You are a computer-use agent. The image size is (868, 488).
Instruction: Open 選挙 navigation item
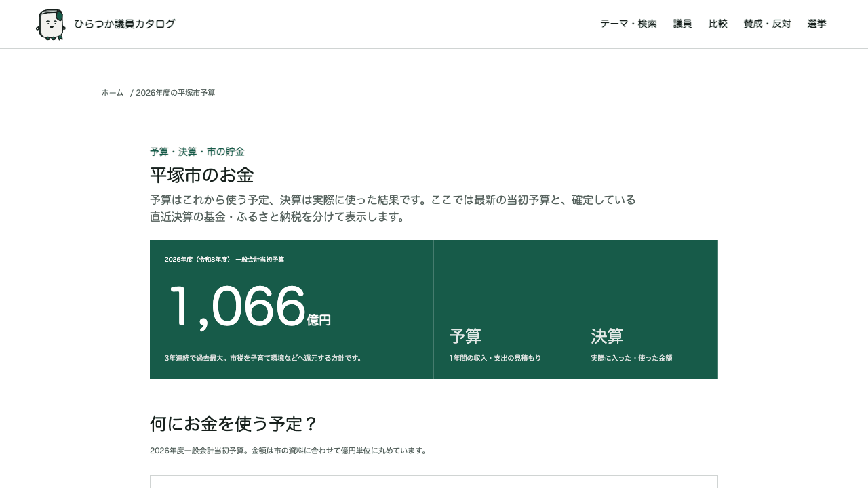click(x=817, y=24)
